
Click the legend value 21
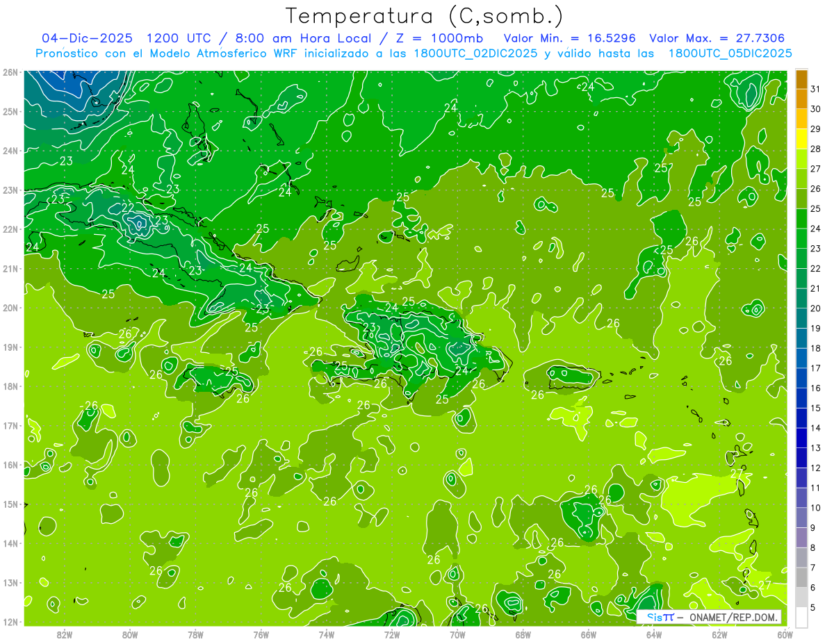coord(815,288)
